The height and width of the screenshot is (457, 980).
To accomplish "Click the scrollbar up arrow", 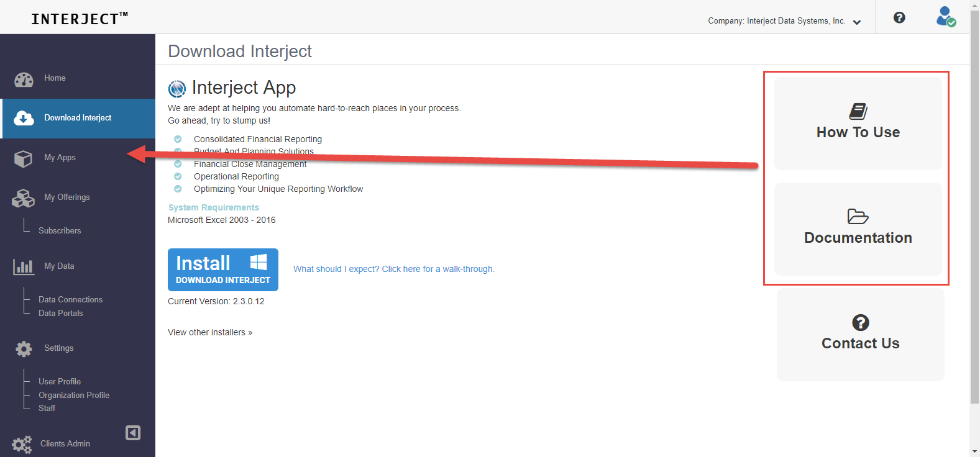I will click(x=974, y=5).
